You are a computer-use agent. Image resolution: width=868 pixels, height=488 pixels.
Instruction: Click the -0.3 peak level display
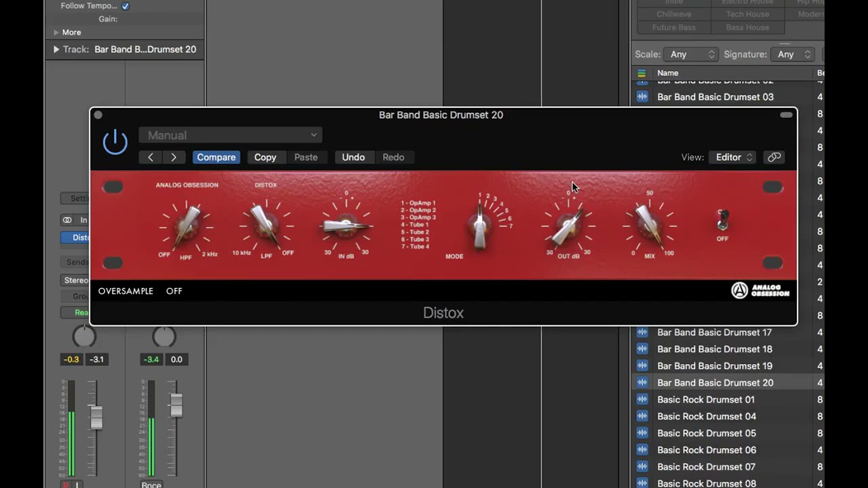[x=71, y=359]
